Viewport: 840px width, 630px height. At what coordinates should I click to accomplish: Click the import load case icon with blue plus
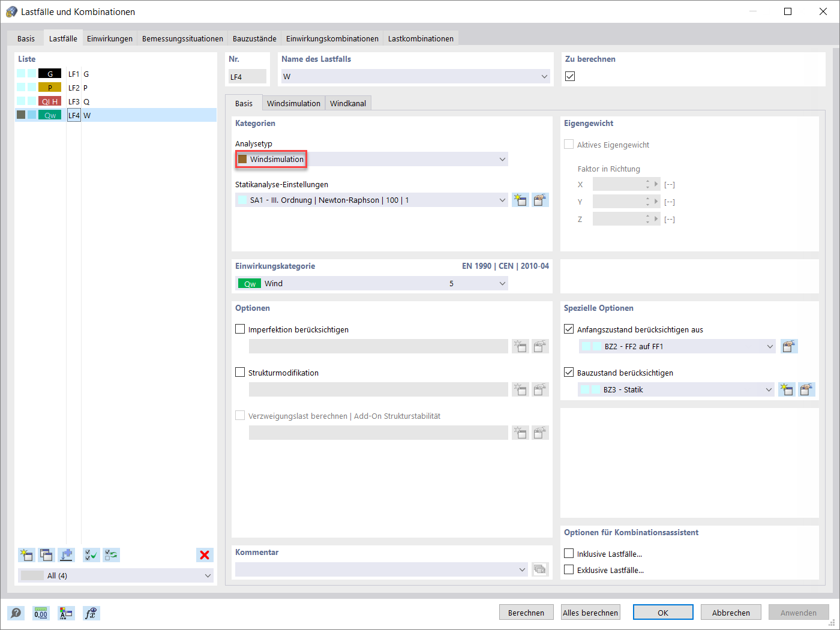point(66,555)
